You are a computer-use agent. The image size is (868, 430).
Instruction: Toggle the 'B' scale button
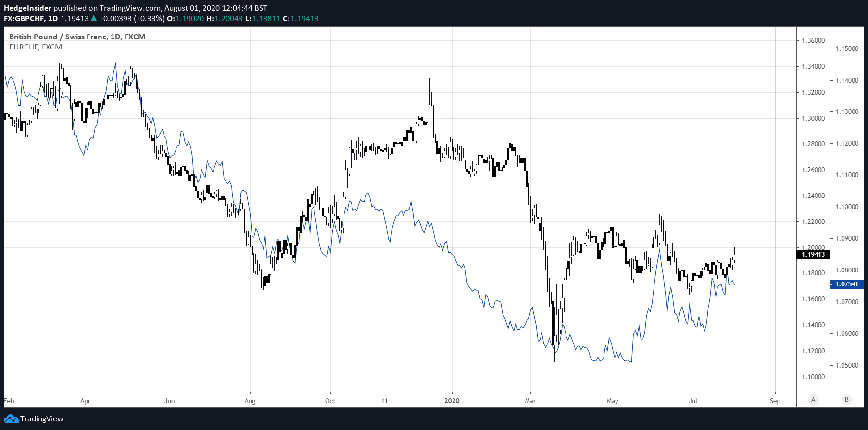click(847, 400)
